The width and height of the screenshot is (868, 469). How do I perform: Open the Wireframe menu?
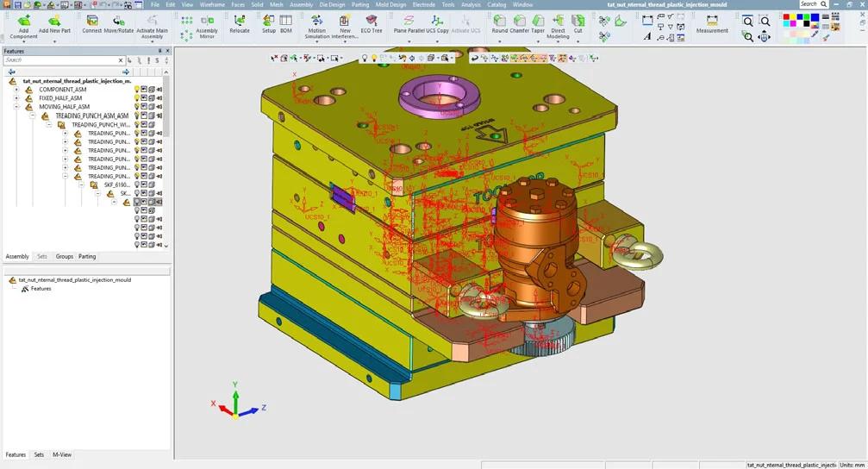(x=212, y=4)
